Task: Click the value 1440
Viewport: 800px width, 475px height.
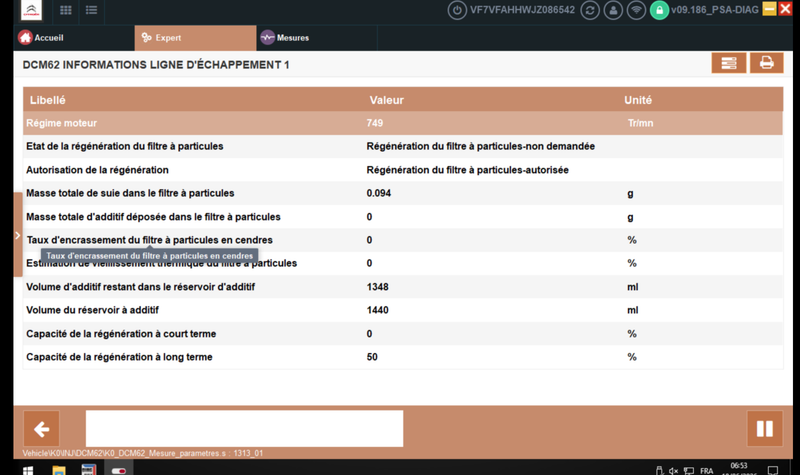Action: point(378,310)
